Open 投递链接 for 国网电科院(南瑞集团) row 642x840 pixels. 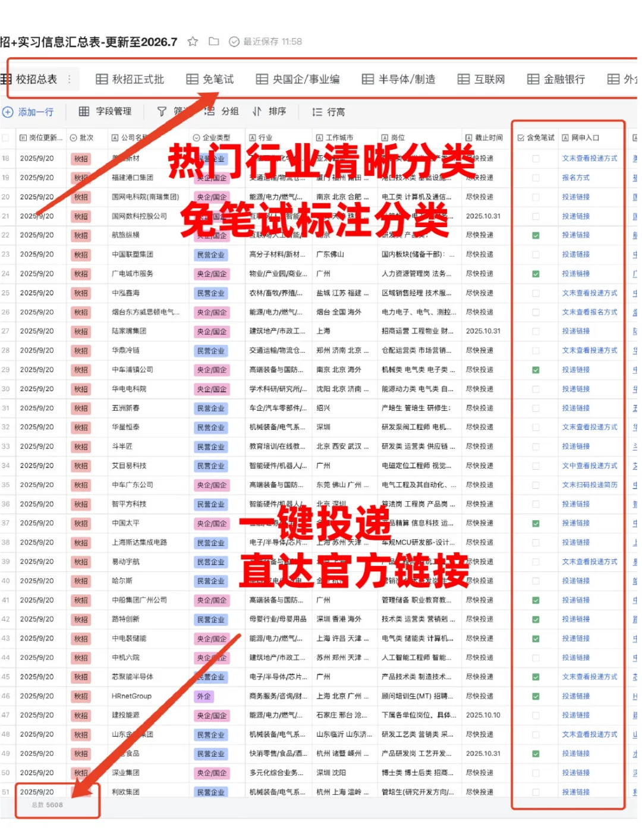click(x=576, y=197)
